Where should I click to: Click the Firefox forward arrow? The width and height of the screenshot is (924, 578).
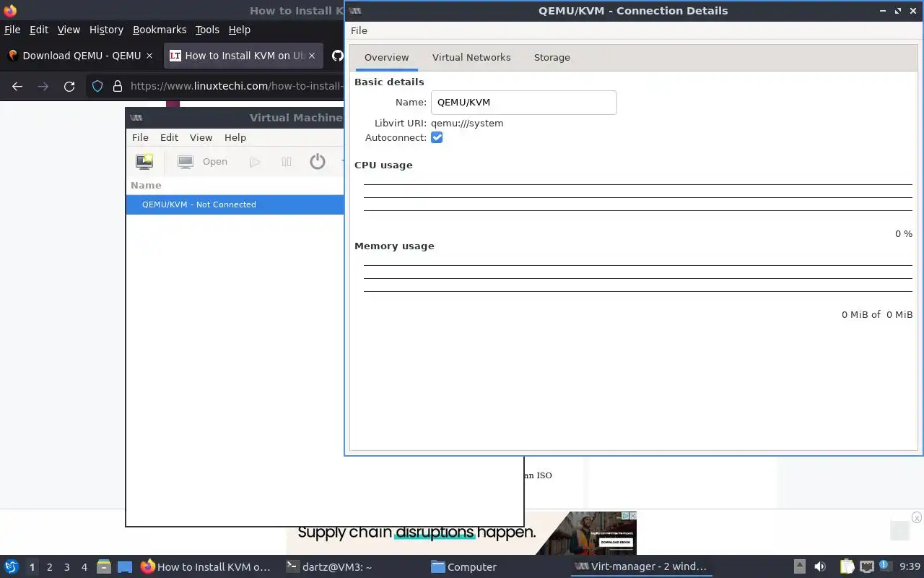43,86
